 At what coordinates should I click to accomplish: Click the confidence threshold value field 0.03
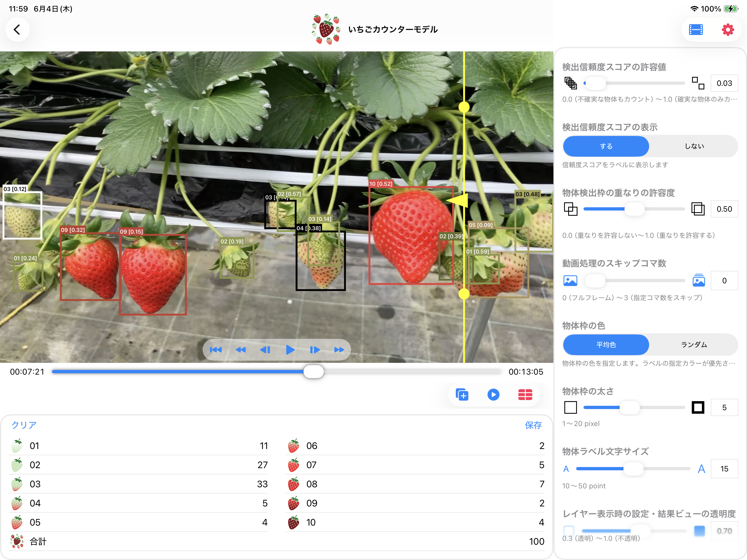tap(724, 83)
